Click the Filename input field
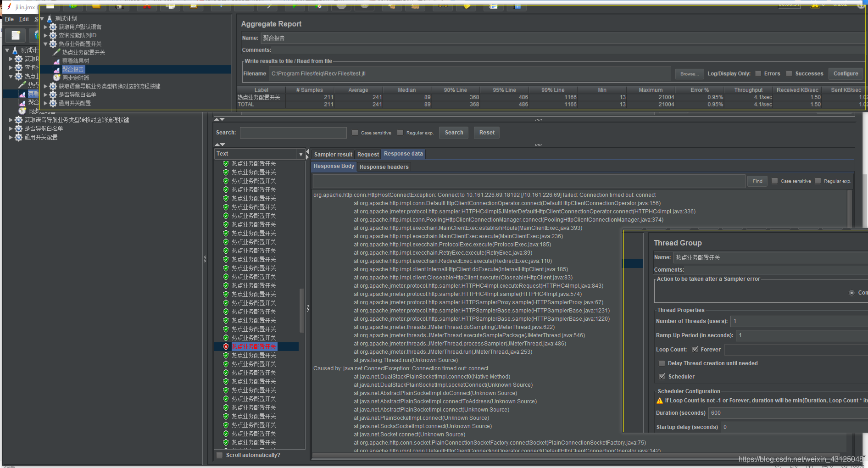 click(x=470, y=73)
